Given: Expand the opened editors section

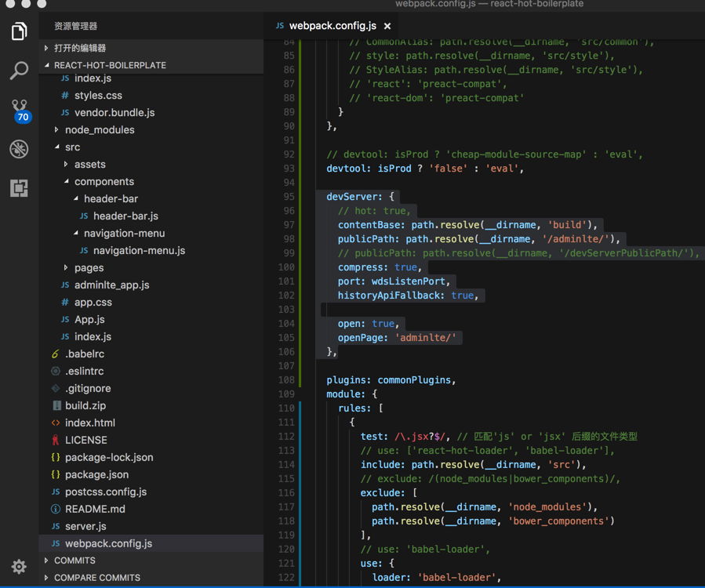Looking at the screenshot, I should (x=79, y=48).
